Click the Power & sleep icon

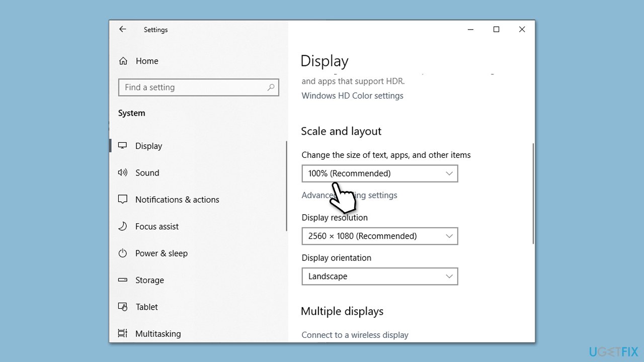[x=122, y=253]
